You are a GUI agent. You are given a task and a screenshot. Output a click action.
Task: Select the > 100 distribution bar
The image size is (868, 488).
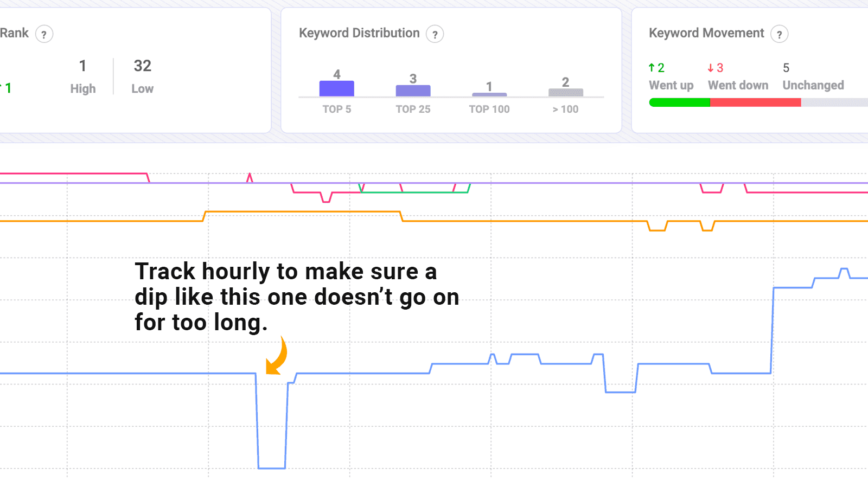566,93
